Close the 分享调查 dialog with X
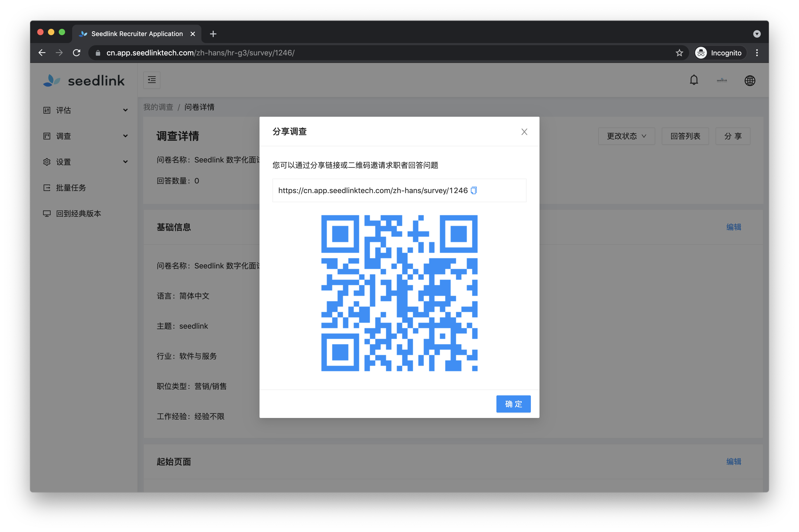Viewport: 799px width, 532px height. [x=524, y=132]
